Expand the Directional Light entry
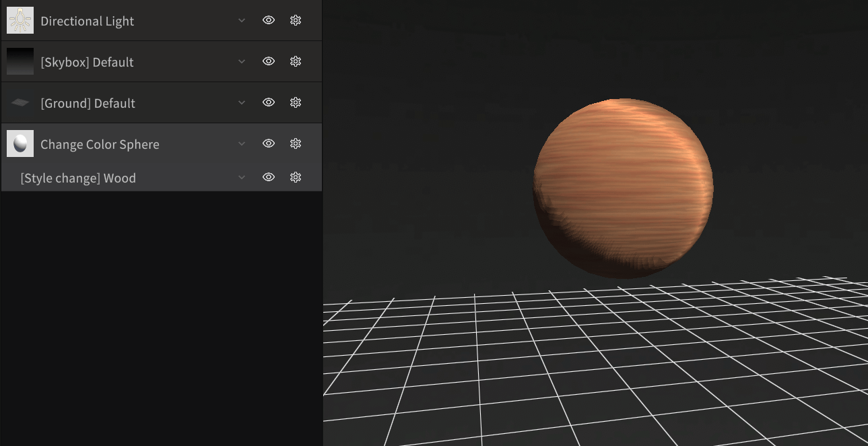Image resolution: width=868 pixels, height=446 pixels. point(241,20)
